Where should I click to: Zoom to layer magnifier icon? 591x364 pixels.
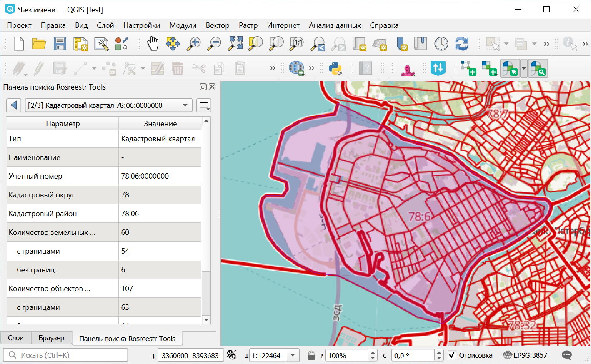[x=276, y=44]
